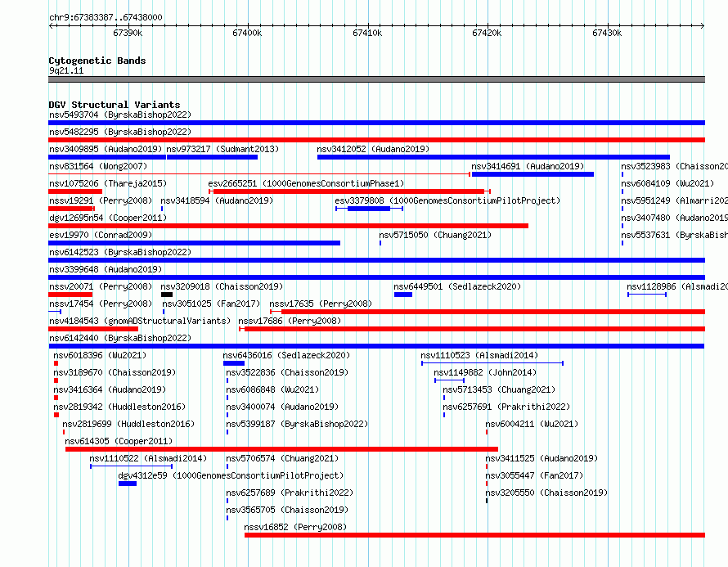Open nsv3055447 (Fan2017) label

pyautogui.click(x=534, y=475)
